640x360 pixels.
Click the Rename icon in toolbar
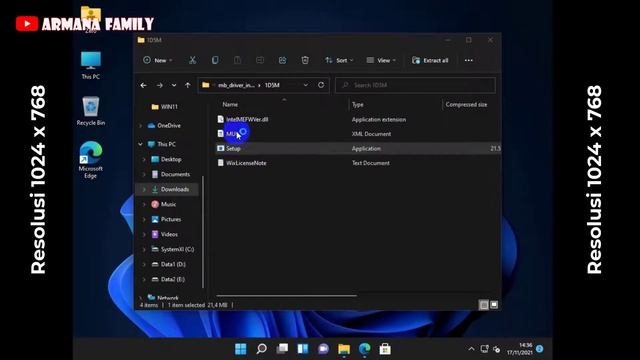(260, 60)
